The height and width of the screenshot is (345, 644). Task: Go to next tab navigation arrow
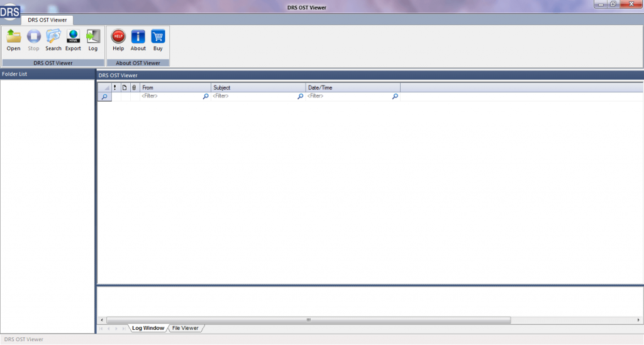click(116, 329)
